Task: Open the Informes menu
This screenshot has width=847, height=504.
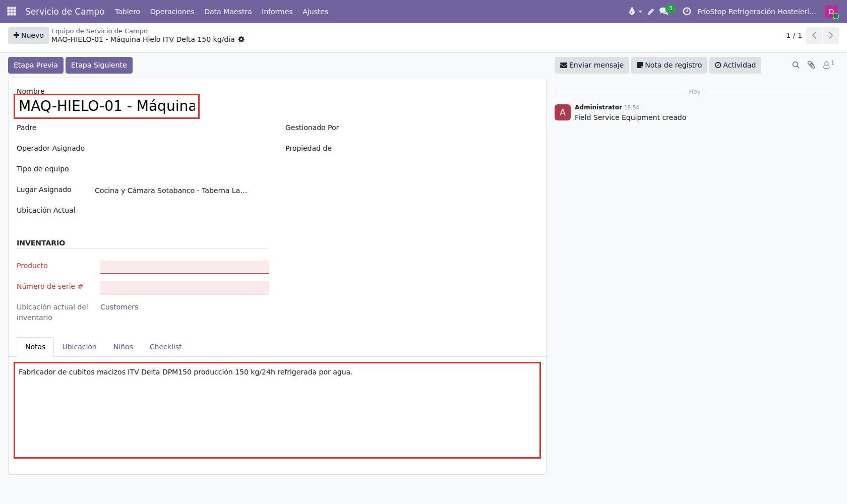Action: [x=277, y=12]
